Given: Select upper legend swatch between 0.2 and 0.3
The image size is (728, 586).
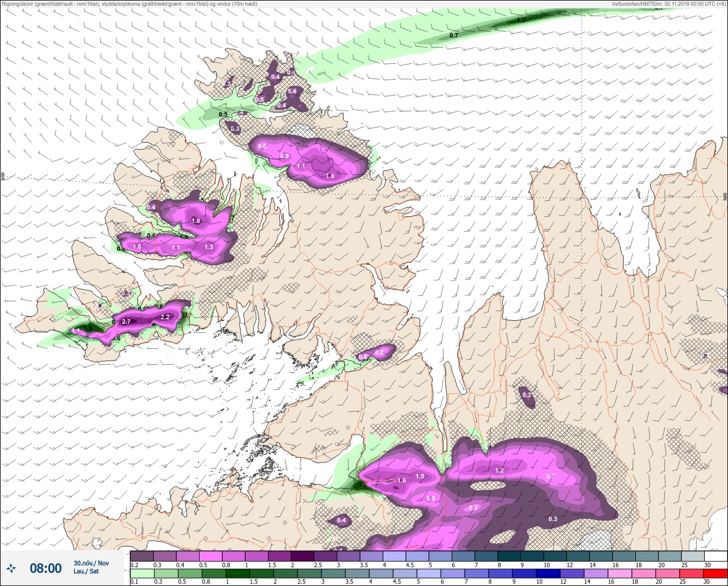Looking at the screenshot, I should point(142,556).
